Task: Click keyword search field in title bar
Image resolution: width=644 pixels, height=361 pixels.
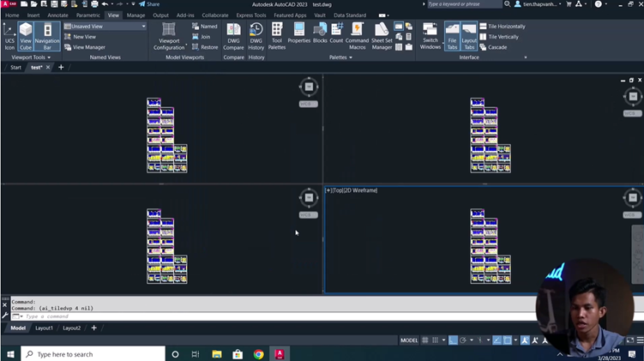Action: coord(463,4)
